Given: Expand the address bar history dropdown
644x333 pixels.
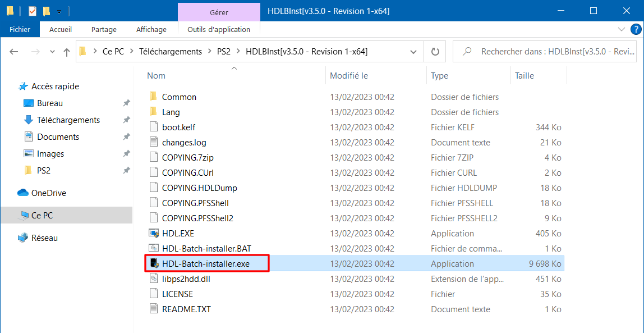Looking at the screenshot, I should 413,52.
